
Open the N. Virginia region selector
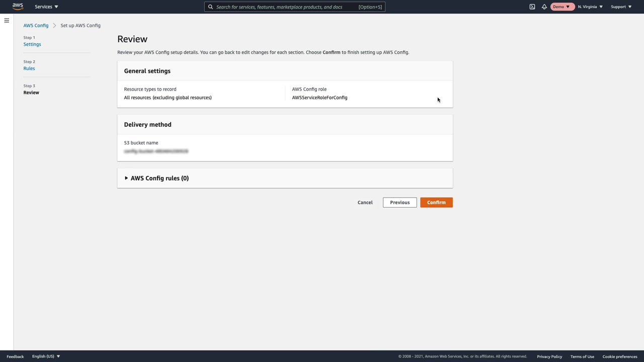(590, 7)
